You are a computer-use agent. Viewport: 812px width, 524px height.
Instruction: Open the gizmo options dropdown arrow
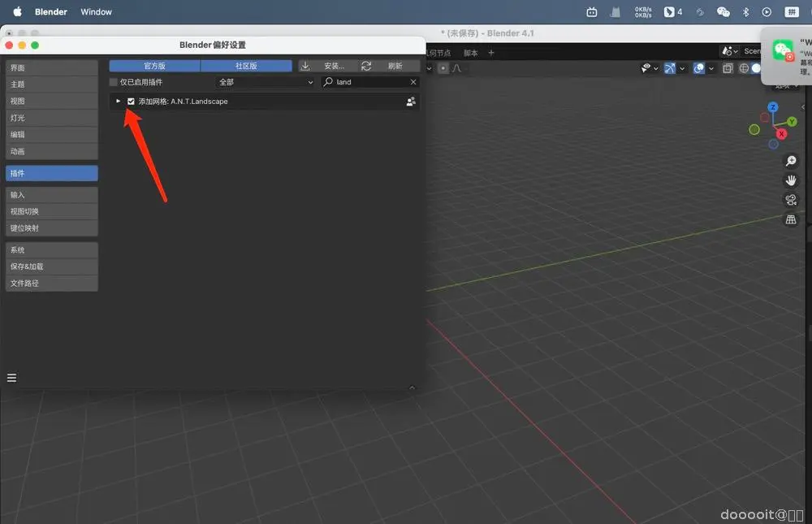(x=682, y=68)
